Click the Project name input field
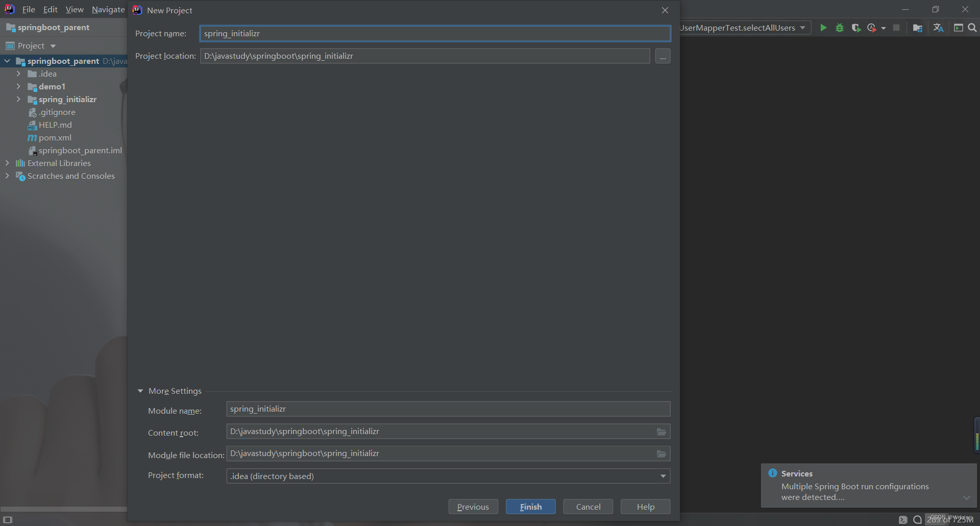This screenshot has width=980, height=526. [435, 34]
